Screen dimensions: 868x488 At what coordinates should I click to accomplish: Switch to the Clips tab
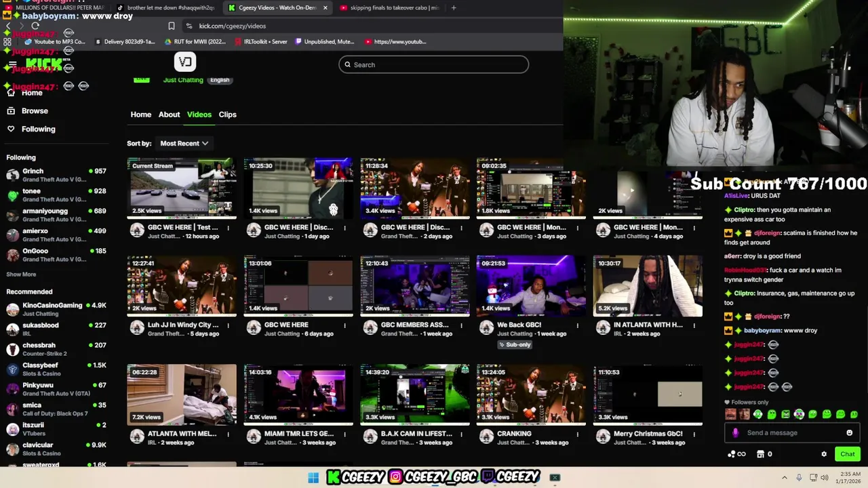click(x=227, y=115)
